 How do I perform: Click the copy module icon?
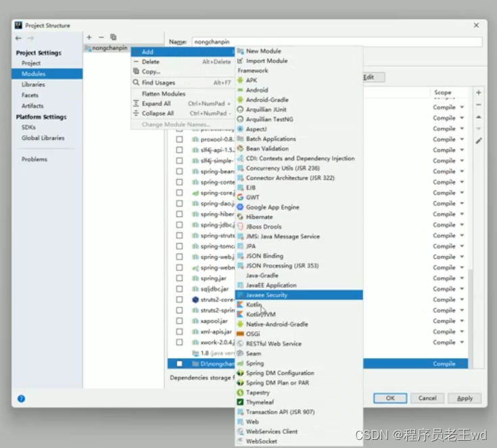(113, 37)
